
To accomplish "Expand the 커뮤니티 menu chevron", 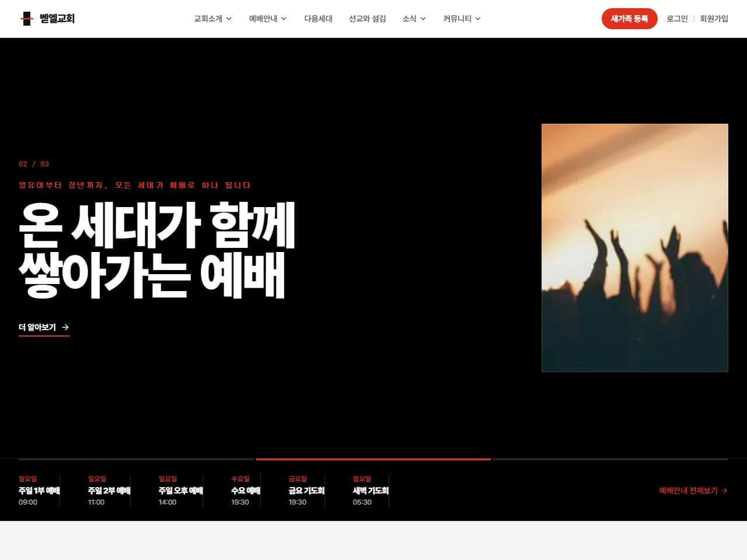I will [478, 19].
